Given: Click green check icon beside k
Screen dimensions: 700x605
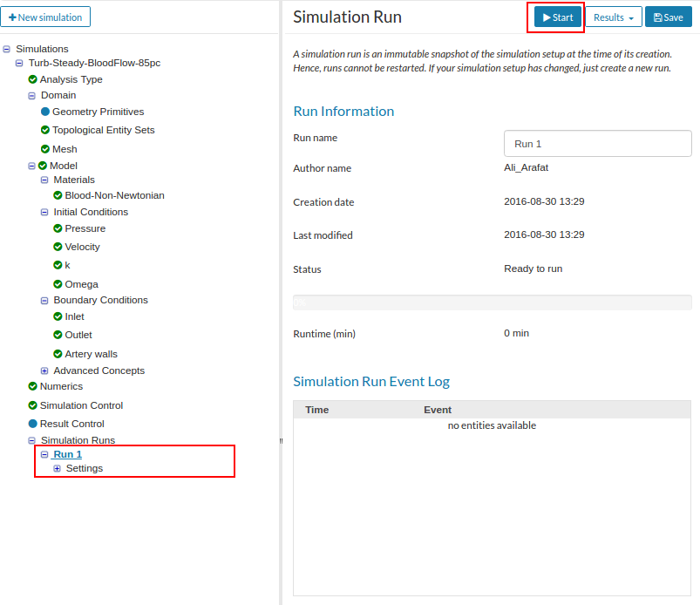Looking at the screenshot, I should (x=58, y=265).
